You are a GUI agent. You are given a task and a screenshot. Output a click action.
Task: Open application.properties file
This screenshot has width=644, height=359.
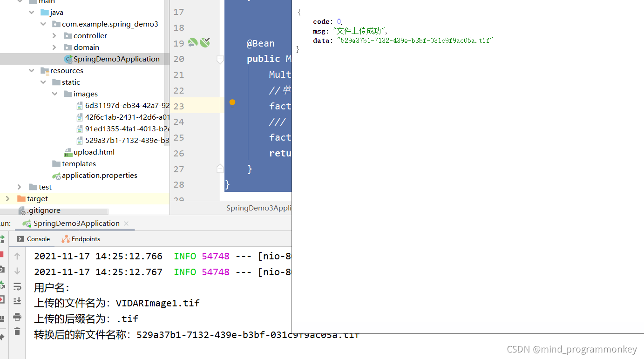[95, 175]
